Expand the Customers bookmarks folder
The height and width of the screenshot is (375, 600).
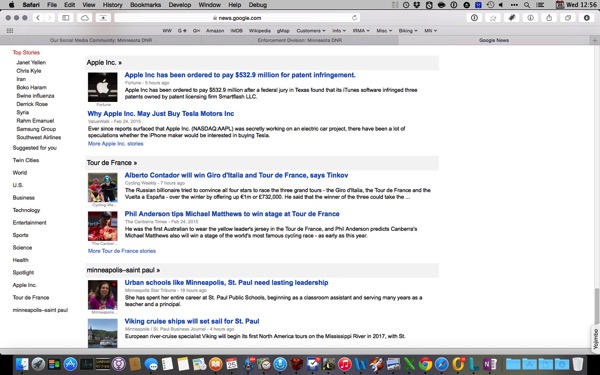click(x=311, y=31)
